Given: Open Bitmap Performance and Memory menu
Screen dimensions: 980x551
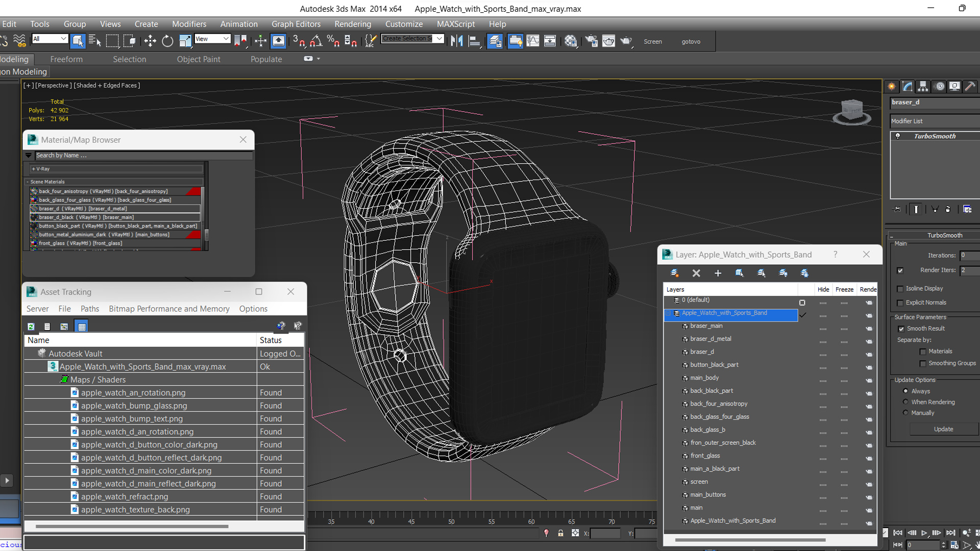Looking at the screenshot, I should [169, 309].
